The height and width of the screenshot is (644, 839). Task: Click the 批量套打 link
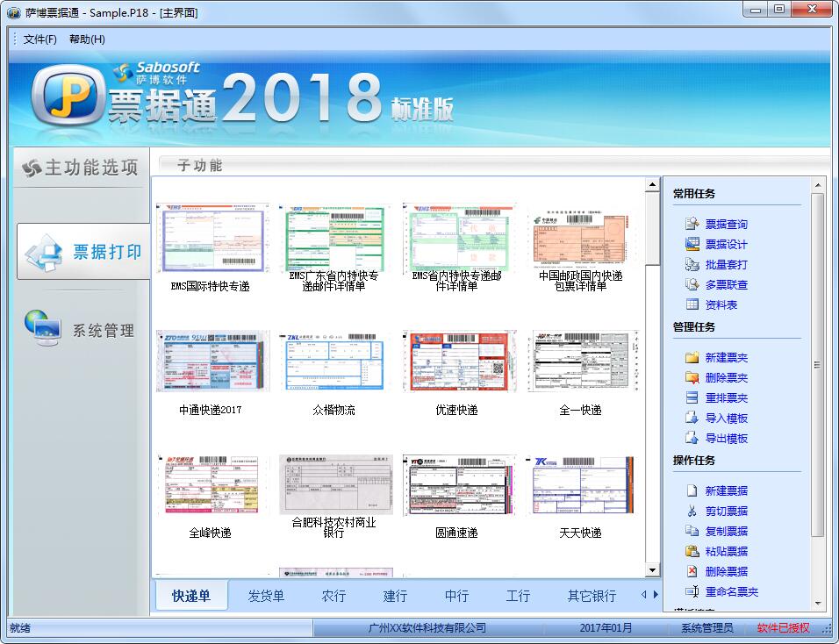pos(726,265)
